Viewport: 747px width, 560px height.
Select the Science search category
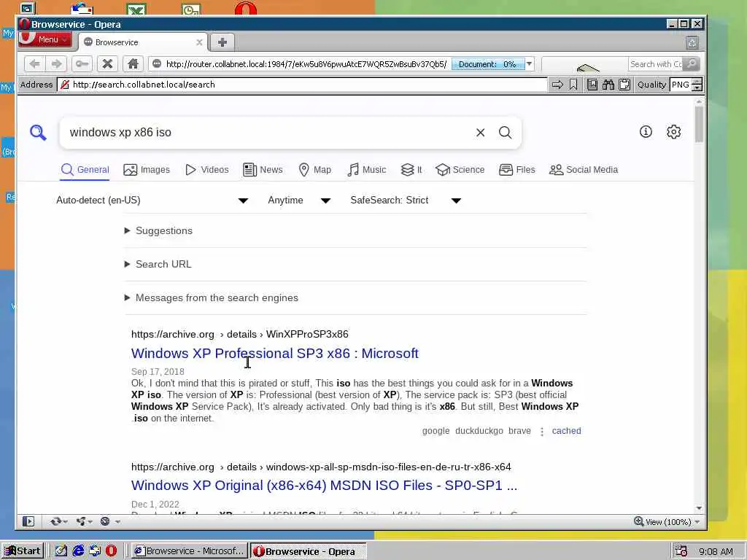tap(460, 169)
